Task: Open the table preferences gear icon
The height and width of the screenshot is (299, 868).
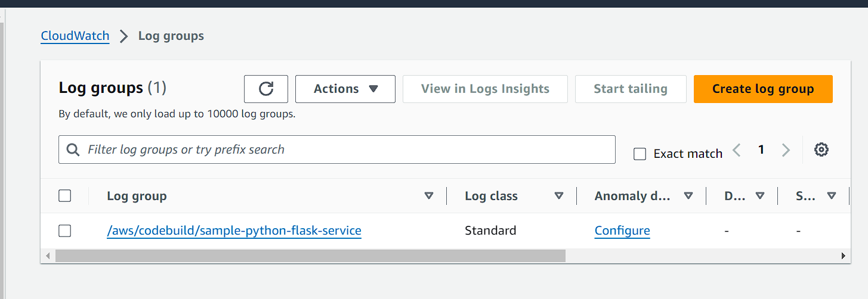Action: coord(821,149)
